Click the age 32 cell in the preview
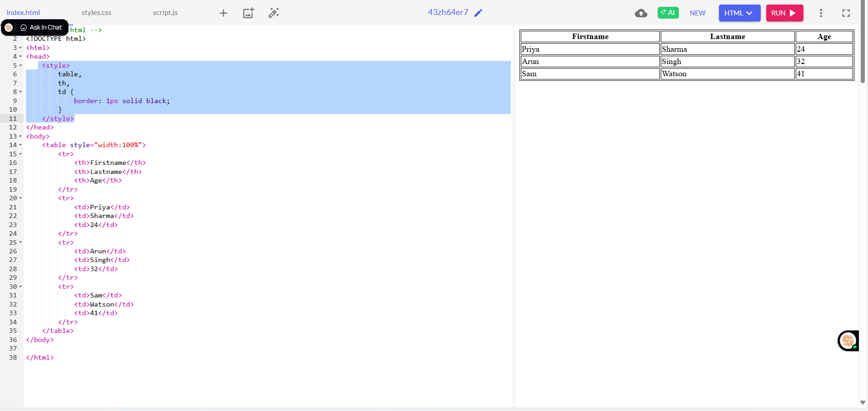This screenshot has width=868, height=411. point(824,61)
